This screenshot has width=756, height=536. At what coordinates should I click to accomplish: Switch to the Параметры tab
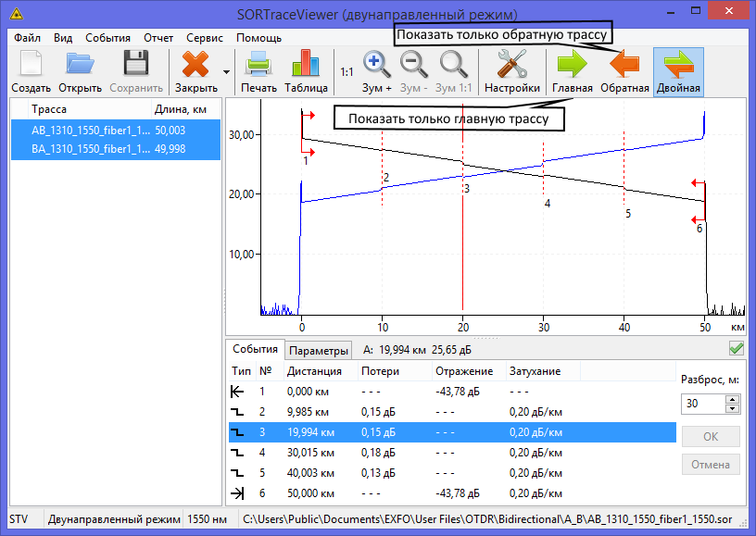click(318, 350)
